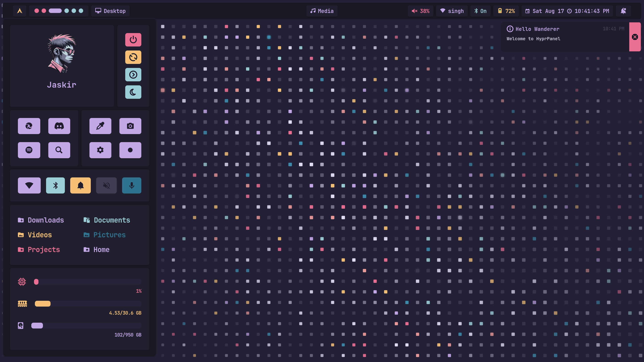The height and width of the screenshot is (362, 644).
Task: Toggle notifications with the bell button
Action: (80, 185)
